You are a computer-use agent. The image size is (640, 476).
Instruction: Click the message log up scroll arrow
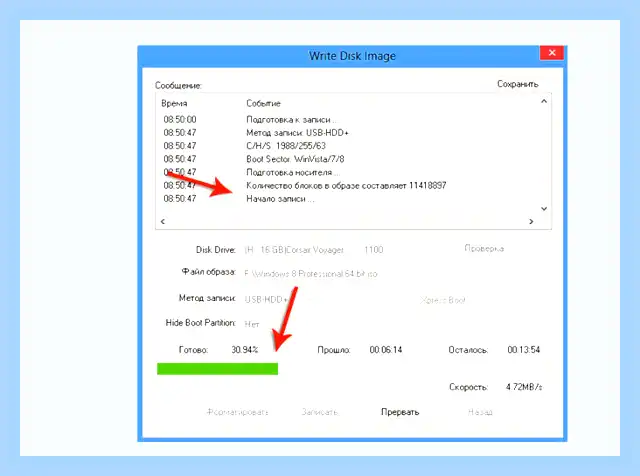(x=544, y=101)
